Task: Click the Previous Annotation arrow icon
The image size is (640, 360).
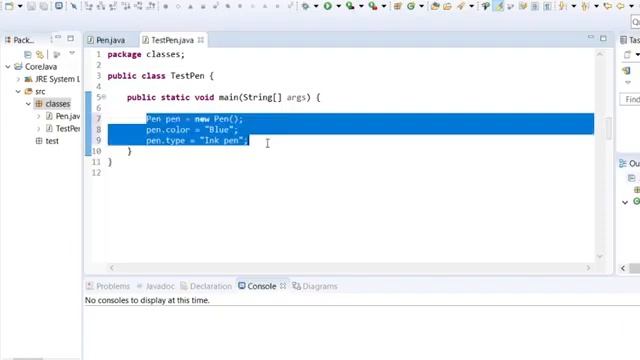Action: (x=585, y=6)
